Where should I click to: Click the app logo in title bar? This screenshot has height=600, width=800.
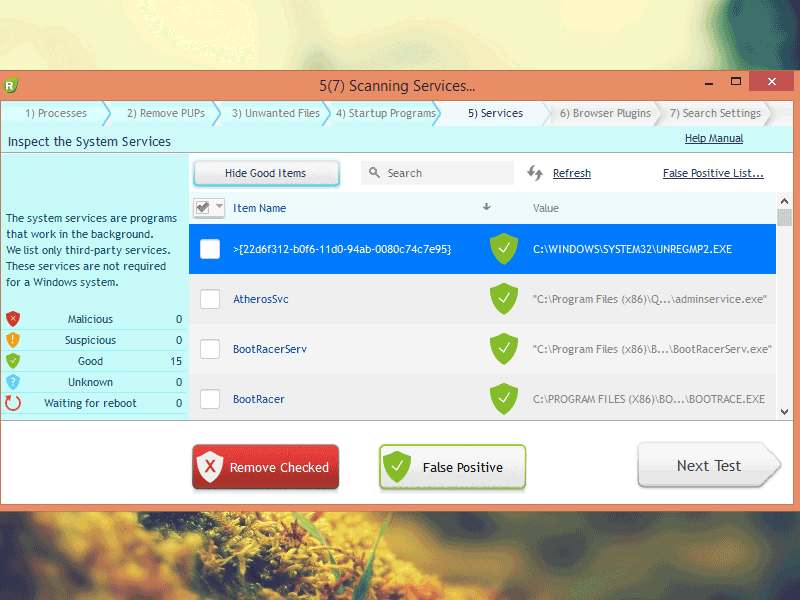point(11,86)
